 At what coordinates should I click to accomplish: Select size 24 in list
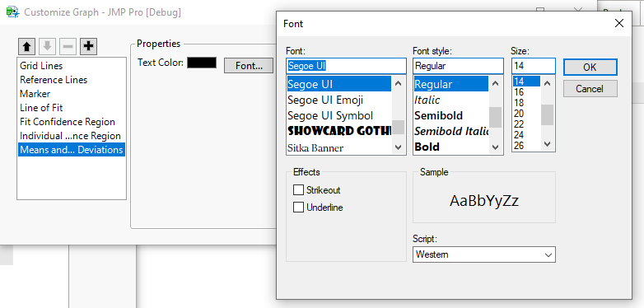526,135
